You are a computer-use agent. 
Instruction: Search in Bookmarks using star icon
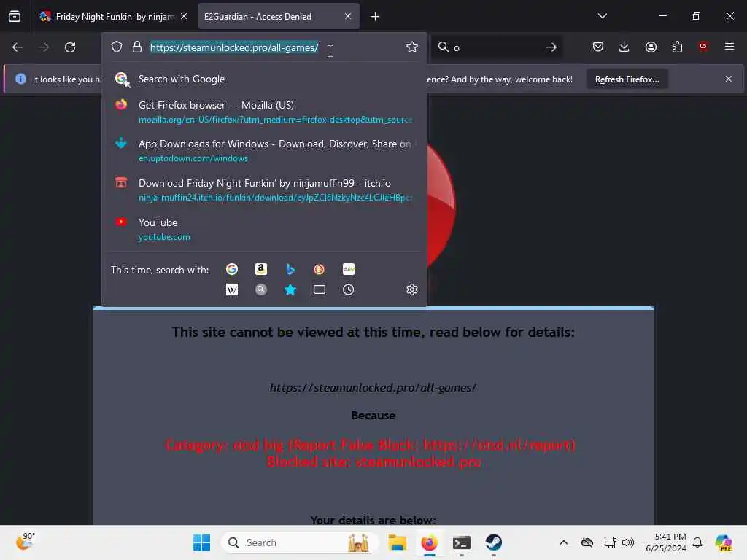point(290,289)
